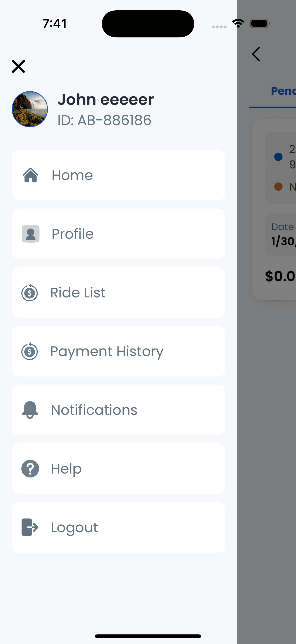The image size is (296, 644).
Task: Close the side menu with X icon
Action: (18, 66)
